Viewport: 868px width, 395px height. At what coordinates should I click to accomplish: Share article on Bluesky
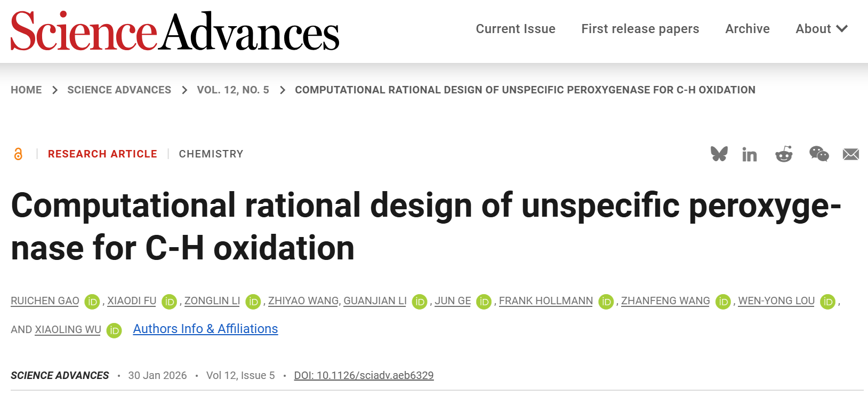[x=719, y=154]
